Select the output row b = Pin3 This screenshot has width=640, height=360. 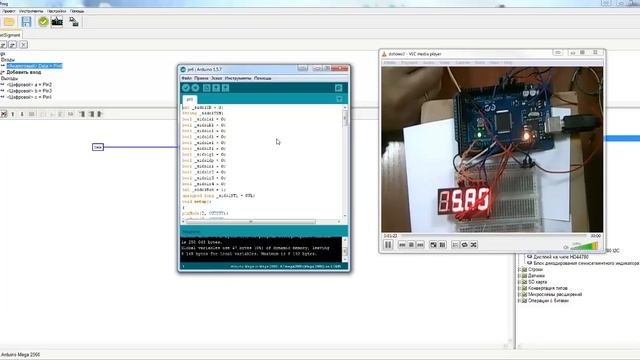click(x=29, y=91)
